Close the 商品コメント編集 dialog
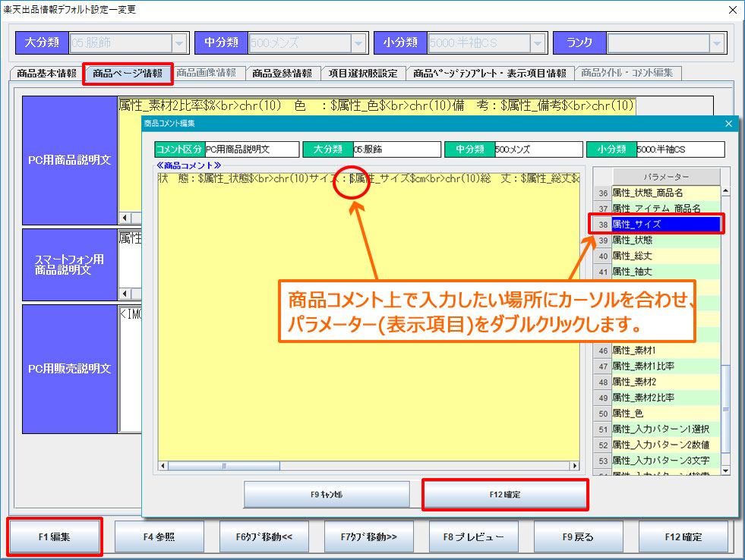The width and height of the screenshot is (745, 560). [729, 123]
